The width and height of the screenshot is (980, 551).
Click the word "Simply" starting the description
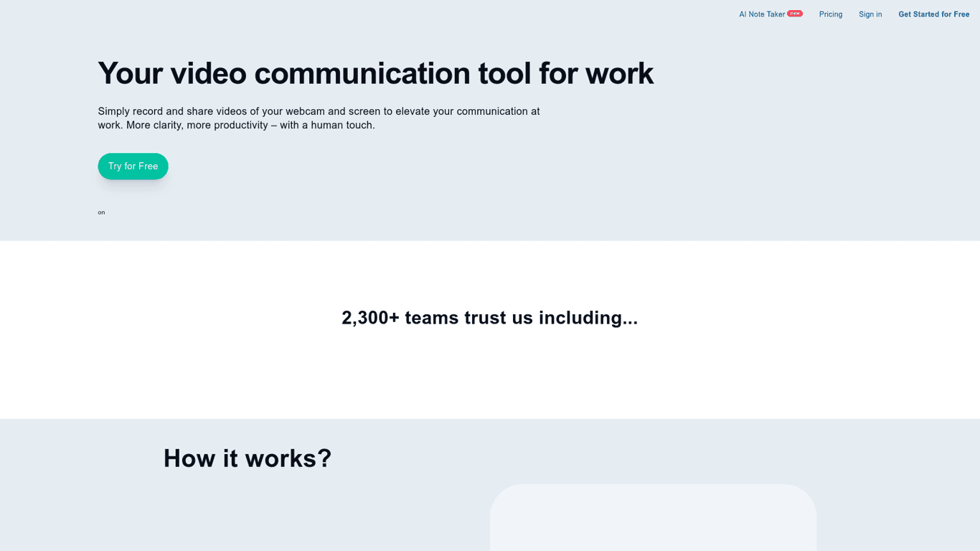pos(113,111)
